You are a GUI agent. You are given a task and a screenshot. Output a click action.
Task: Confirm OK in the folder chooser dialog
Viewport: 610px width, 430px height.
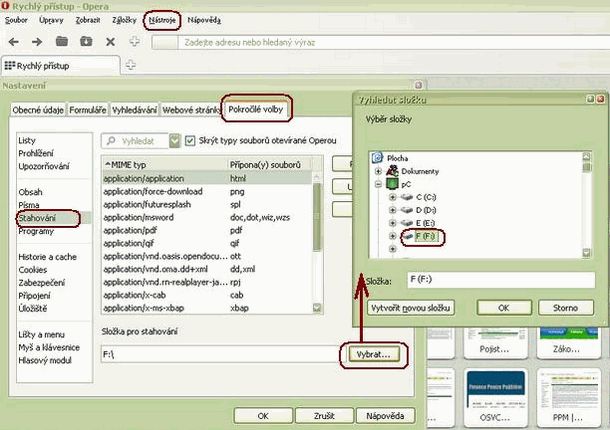[504, 308]
